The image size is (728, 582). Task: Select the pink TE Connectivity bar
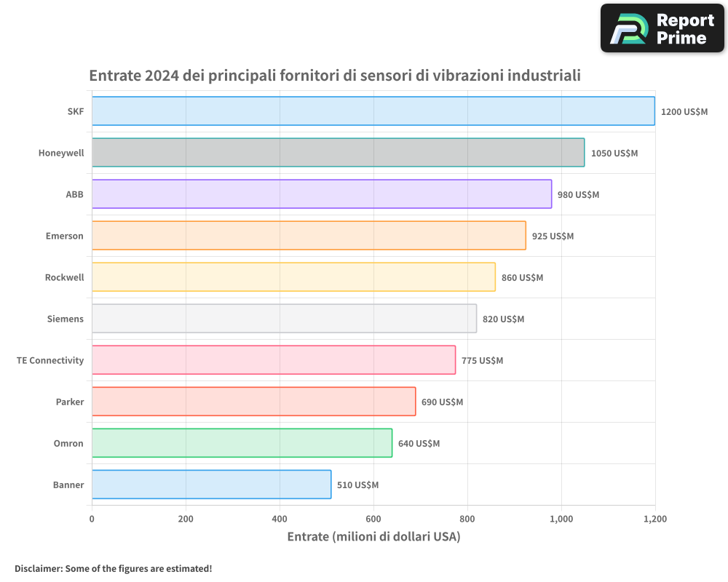pyautogui.click(x=273, y=360)
